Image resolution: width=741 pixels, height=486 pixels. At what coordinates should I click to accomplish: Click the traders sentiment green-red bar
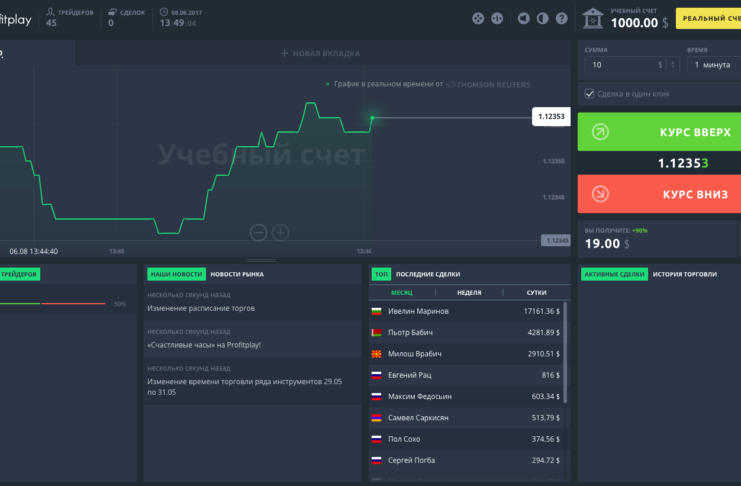point(52,304)
